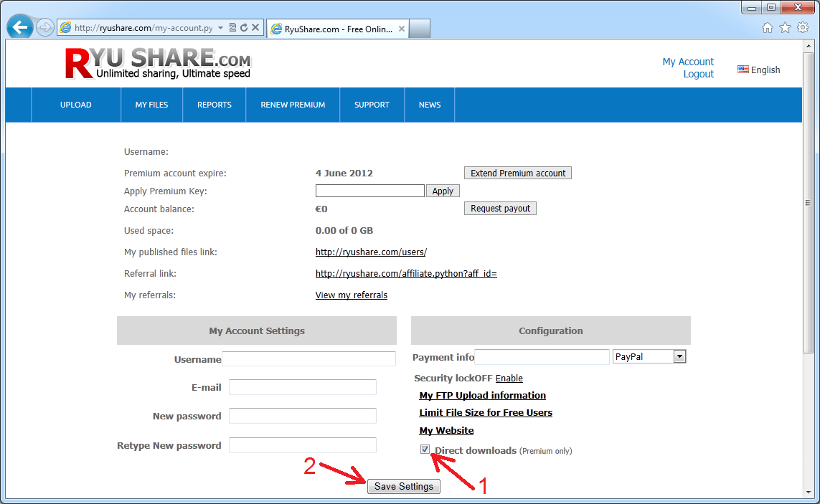Image resolution: width=820 pixels, height=504 pixels.
Task: Open the NEWS navigation item
Action: coord(430,105)
